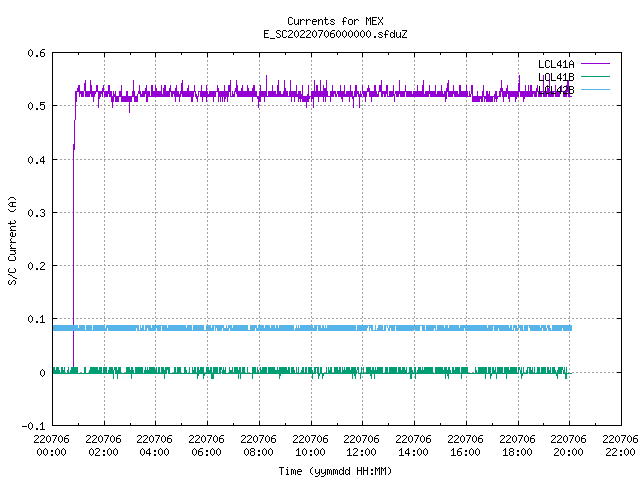Click the blue LCL42B legend line sample

coord(595,89)
